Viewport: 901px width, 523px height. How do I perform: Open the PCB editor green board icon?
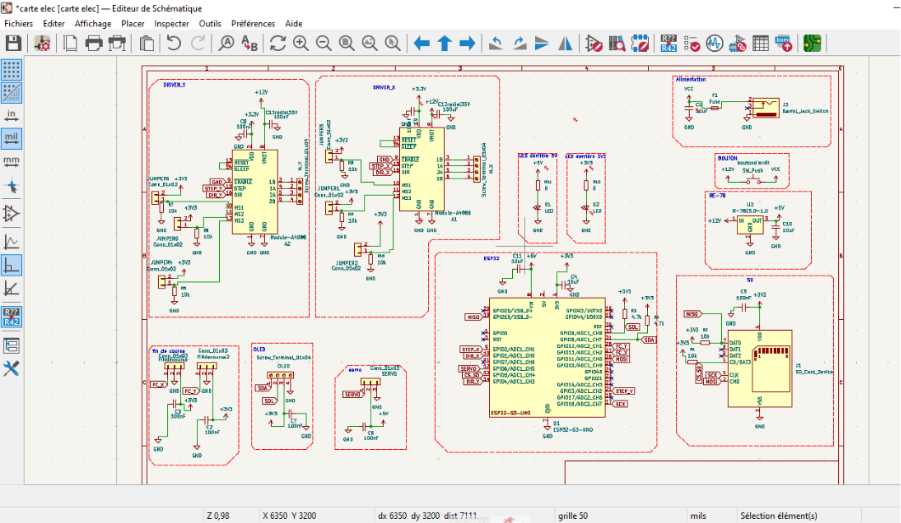[812, 43]
